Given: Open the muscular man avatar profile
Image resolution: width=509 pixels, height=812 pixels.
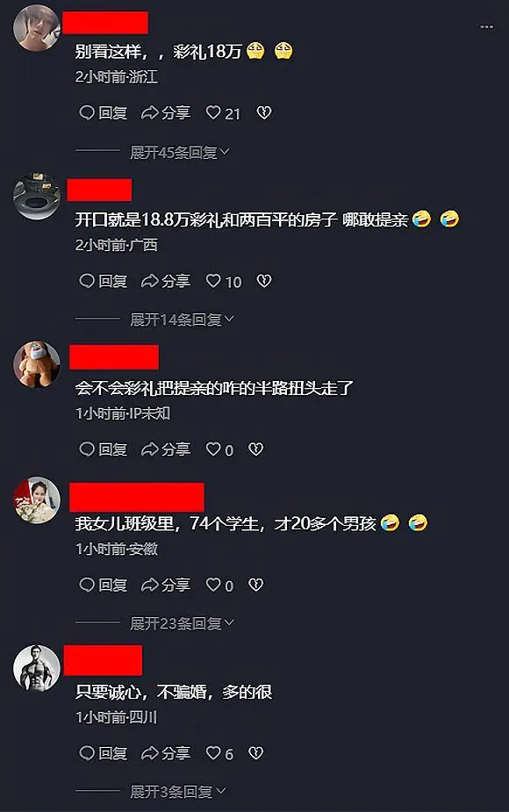Looking at the screenshot, I should point(36,668).
